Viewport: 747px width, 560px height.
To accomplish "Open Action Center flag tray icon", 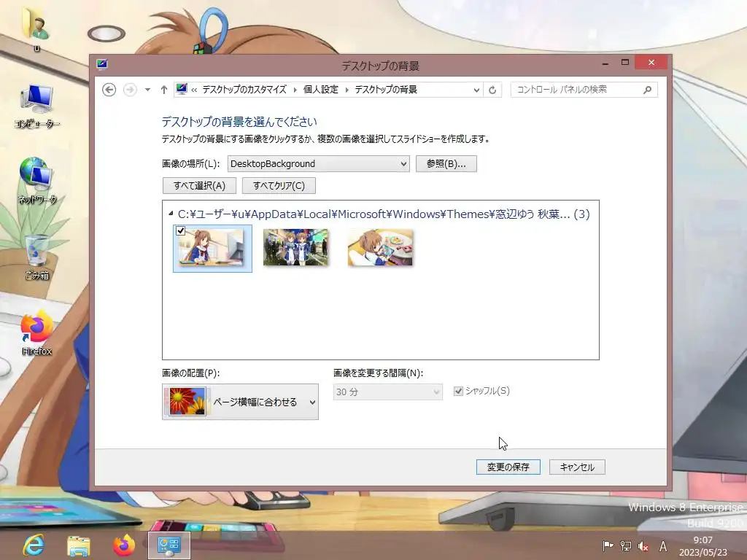I will [608, 546].
